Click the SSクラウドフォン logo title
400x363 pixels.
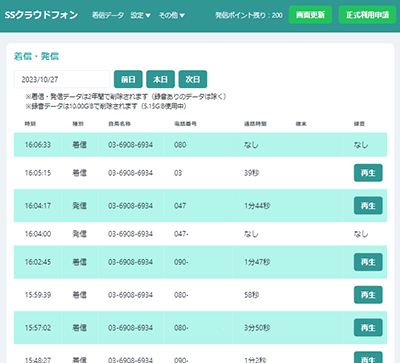point(41,15)
